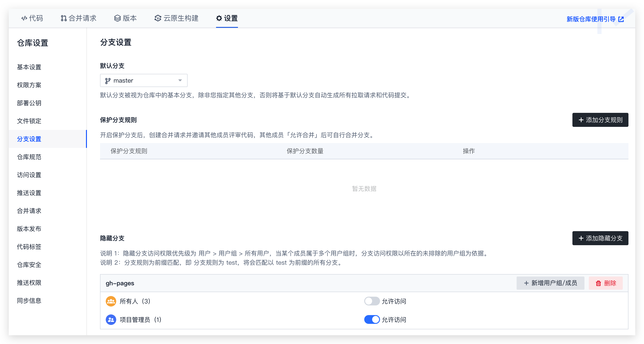Click the 添加隐藏分支 button

point(600,238)
